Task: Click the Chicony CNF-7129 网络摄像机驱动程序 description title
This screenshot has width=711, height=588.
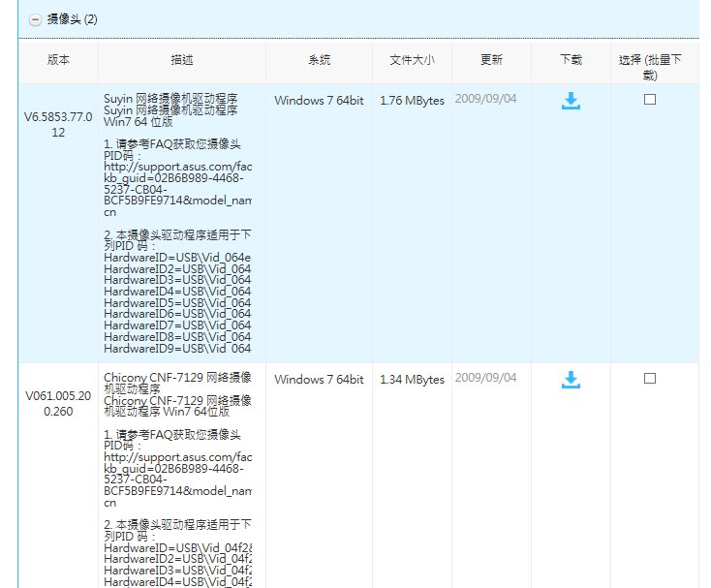Action: click(177, 383)
